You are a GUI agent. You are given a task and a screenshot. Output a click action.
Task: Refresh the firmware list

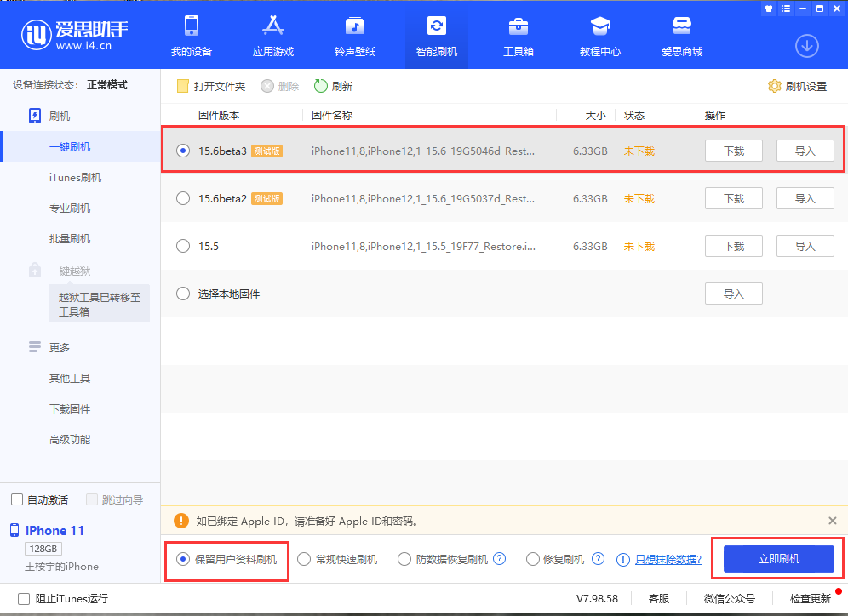click(331, 85)
